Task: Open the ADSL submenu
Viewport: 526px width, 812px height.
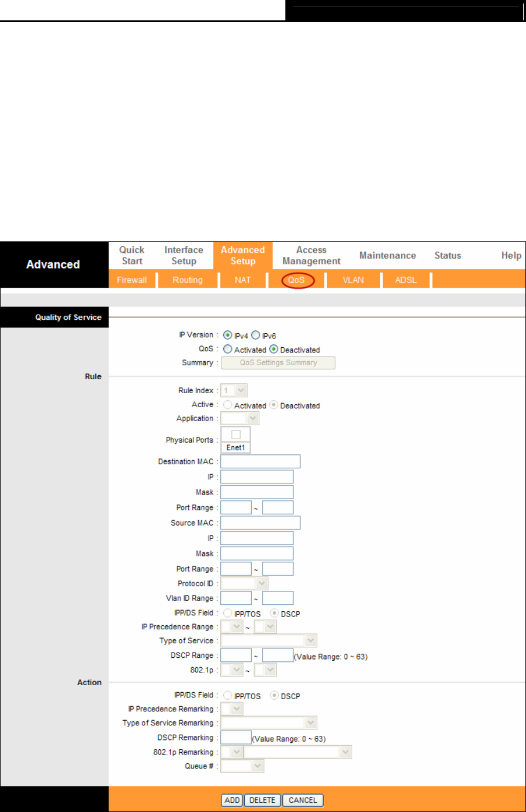Action: 406,280
